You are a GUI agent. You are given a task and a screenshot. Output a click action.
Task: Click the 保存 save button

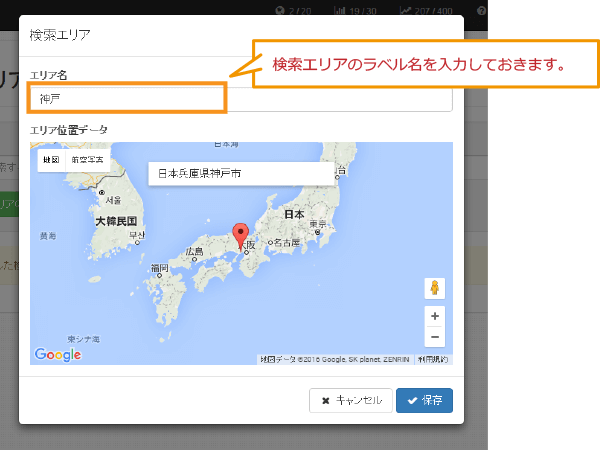click(424, 400)
